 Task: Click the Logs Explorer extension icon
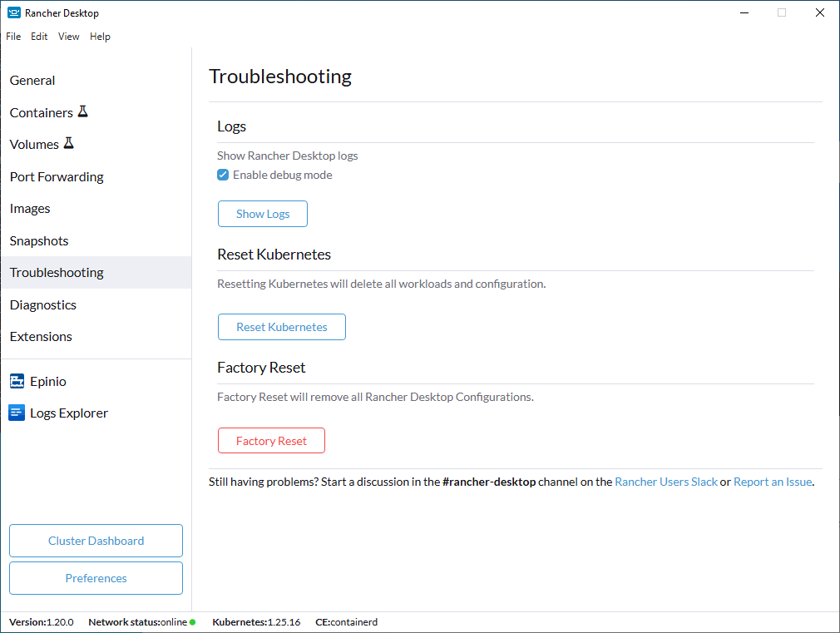17,413
